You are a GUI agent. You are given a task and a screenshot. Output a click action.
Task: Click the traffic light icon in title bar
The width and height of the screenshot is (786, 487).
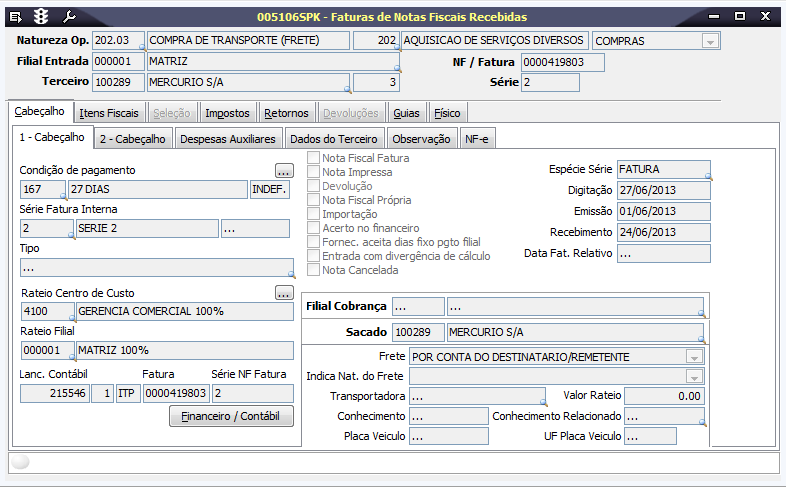coord(41,16)
